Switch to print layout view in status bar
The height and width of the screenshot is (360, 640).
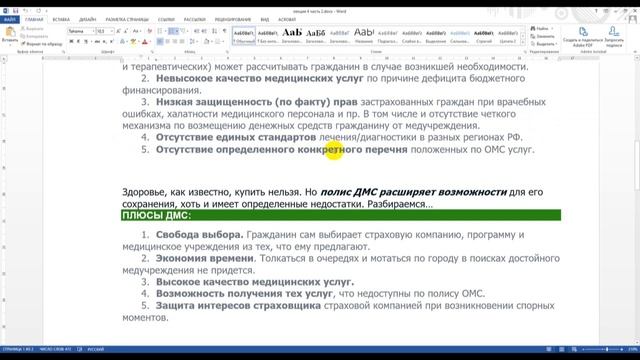pyautogui.click(x=562, y=349)
